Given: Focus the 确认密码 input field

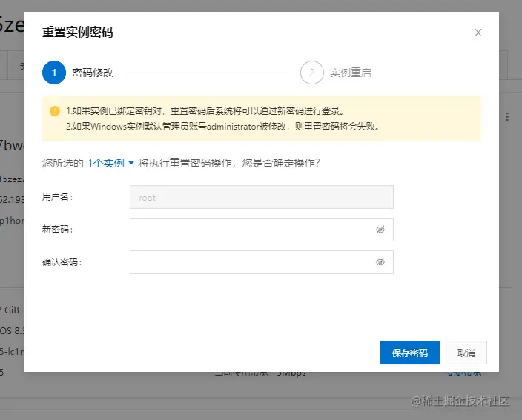Looking at the screenshot, I should (x=261, y=262).
